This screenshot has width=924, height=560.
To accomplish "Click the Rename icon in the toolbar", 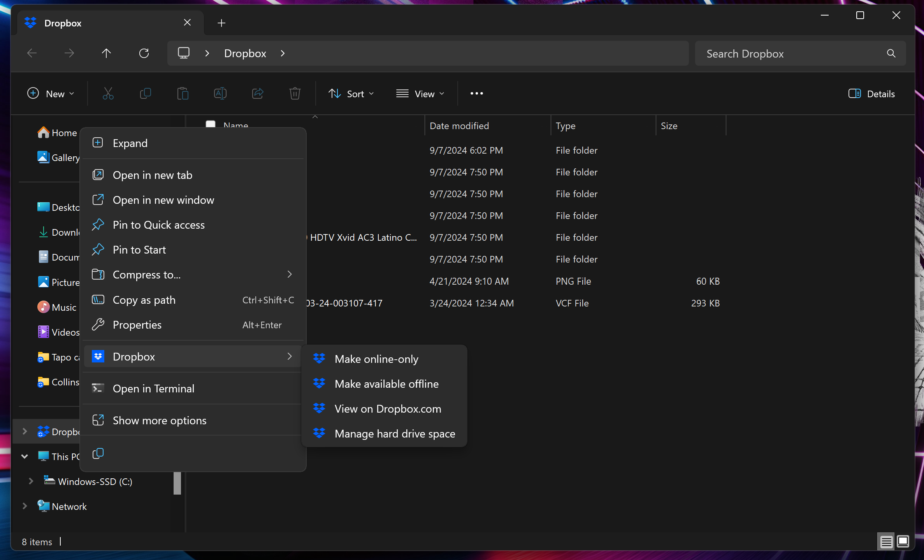I will (220, 93).
